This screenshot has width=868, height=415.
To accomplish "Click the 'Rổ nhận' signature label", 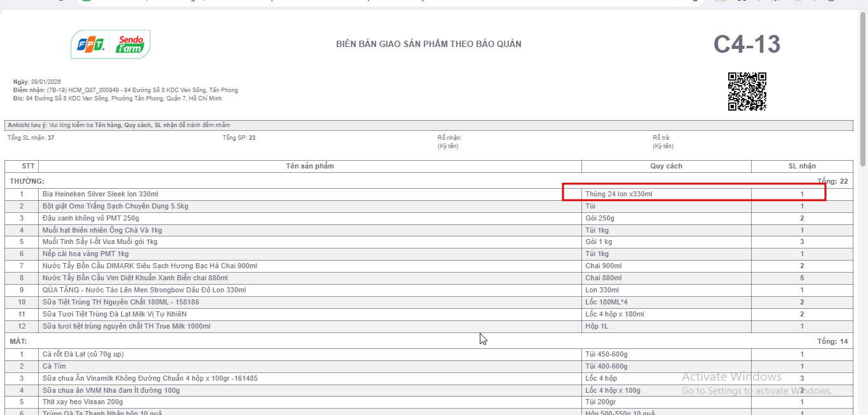I will [x=449, y=137].
